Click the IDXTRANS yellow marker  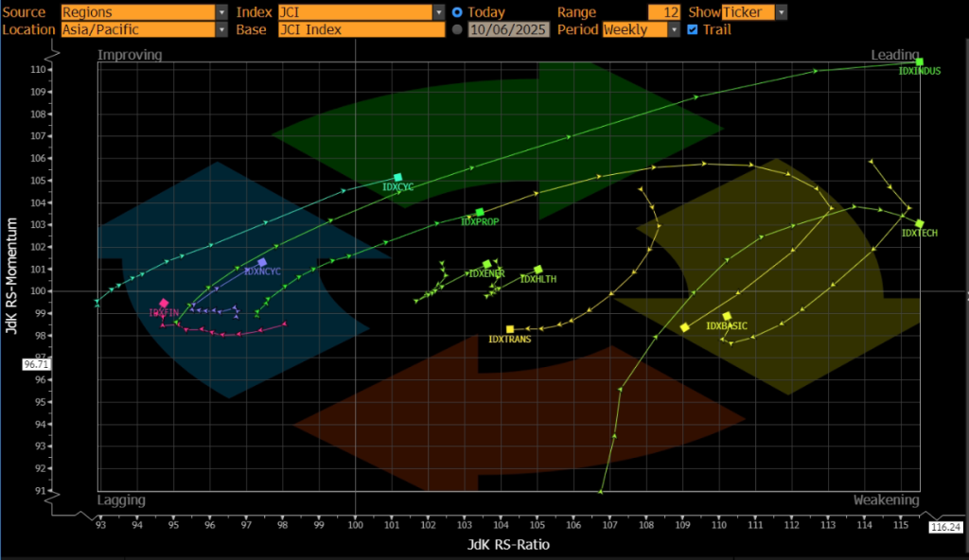[510, 329]
